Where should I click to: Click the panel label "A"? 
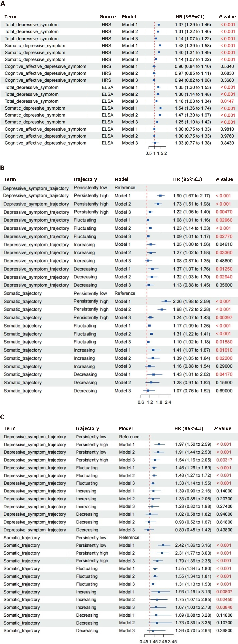coord(3,3)
